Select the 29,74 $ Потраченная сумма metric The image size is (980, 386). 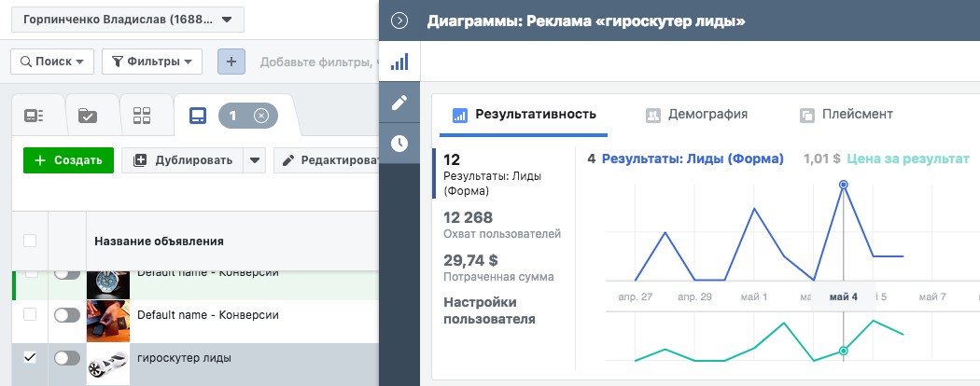(498, 268)
